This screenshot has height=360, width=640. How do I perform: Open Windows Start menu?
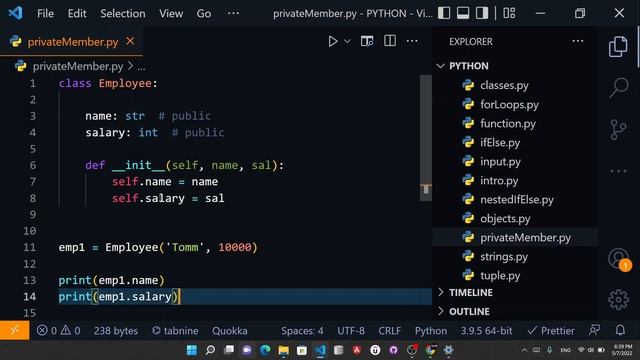pos(191,350)
